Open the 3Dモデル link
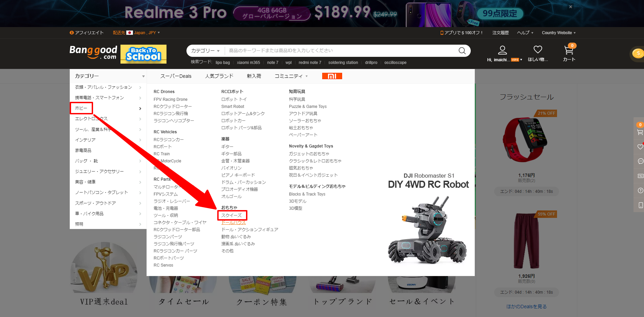This screenshot has width=644, height=317. point(298,201)
